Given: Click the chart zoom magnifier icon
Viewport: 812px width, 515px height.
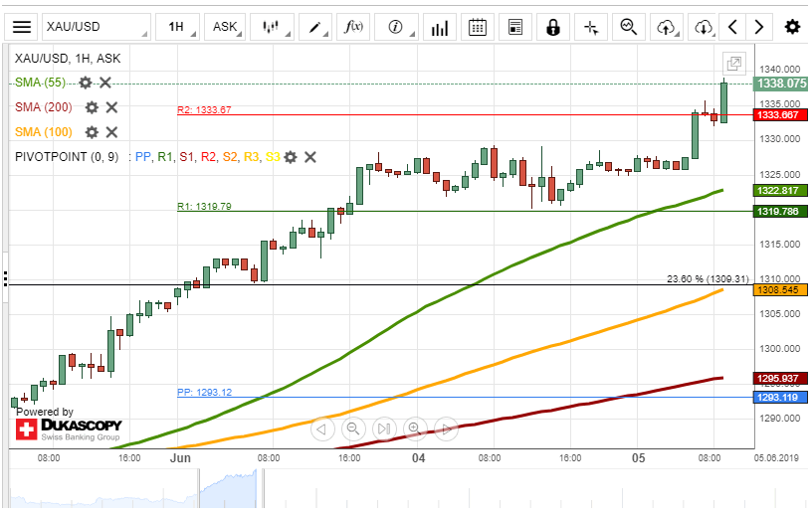Looking at the screenshot, I should [629, 27].
